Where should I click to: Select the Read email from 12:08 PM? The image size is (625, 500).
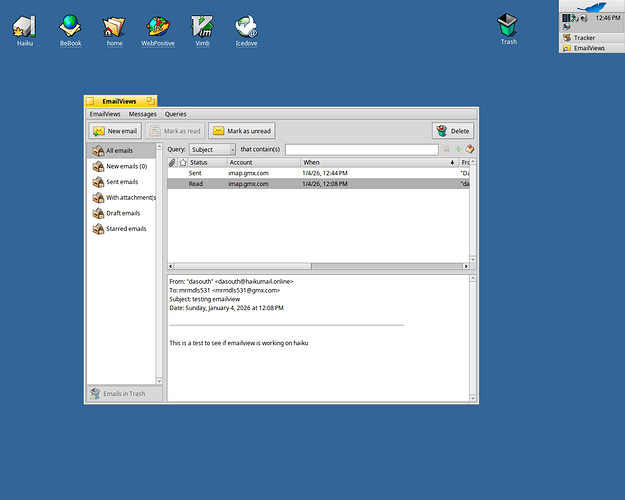(x=318, y=184)
